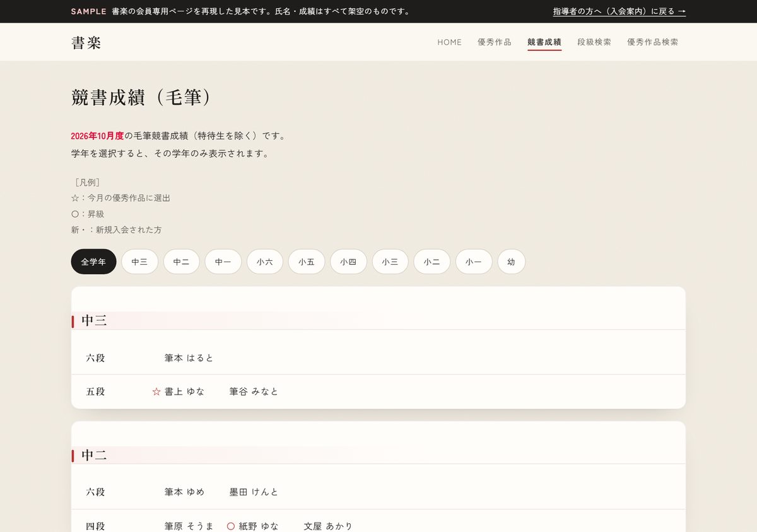Filter results by 小一 pill

(x=474, y=262)
